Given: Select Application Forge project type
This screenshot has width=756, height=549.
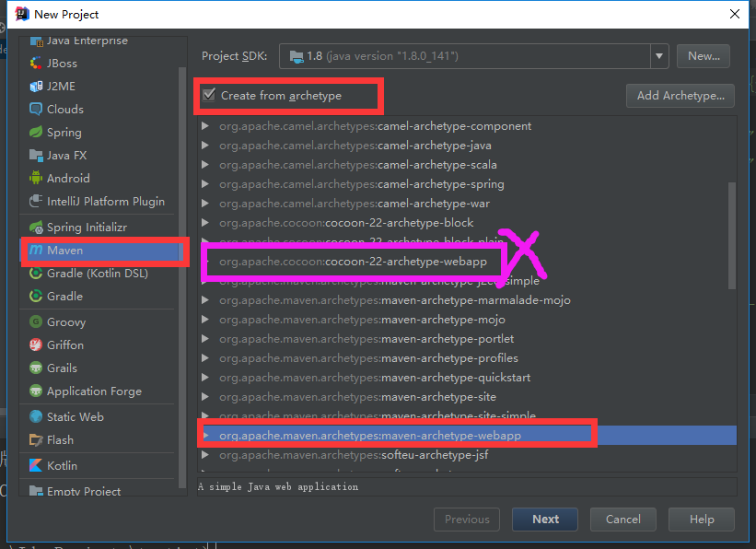Looking at the screenshot, I should click(x=99, y=391).
